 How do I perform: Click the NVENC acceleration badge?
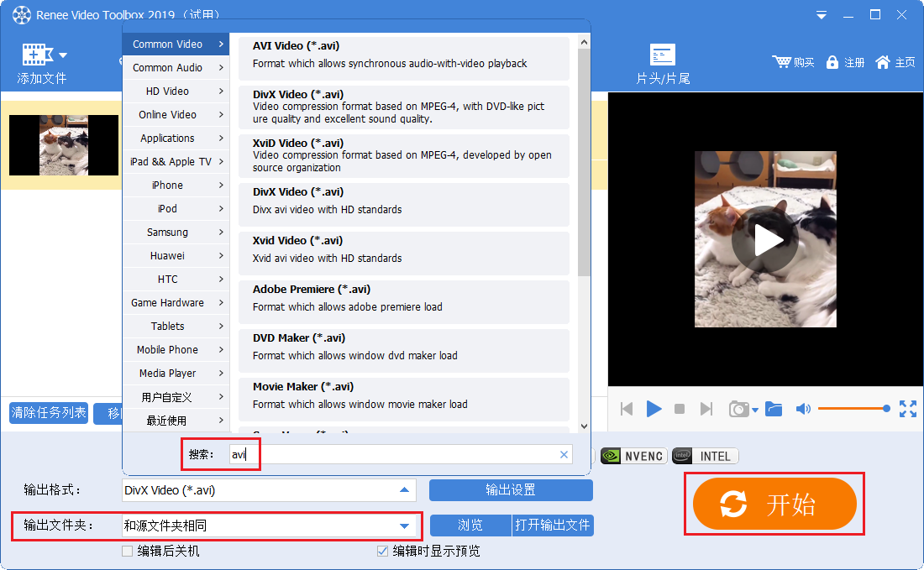tap(633, 456)
